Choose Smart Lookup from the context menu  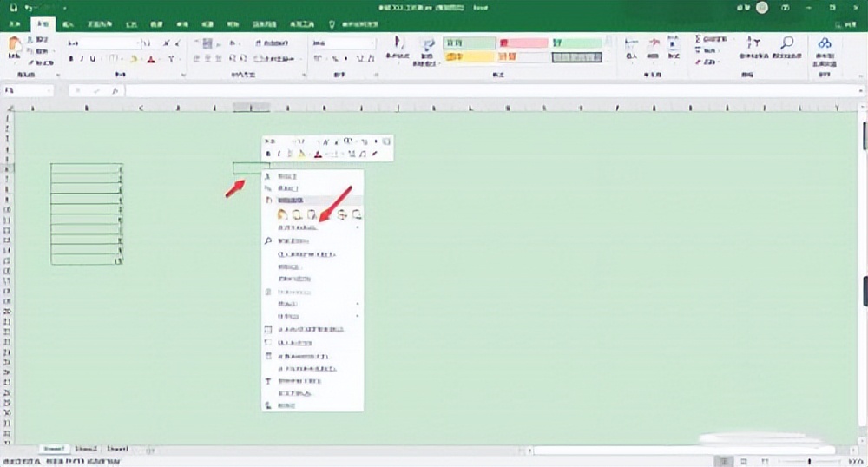click(x=312, y=240)
